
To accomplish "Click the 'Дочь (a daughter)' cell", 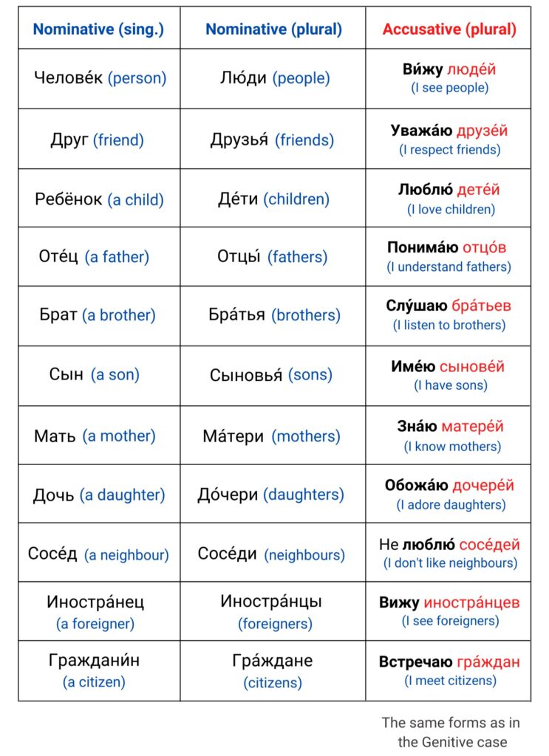I will tap(99, 495).
